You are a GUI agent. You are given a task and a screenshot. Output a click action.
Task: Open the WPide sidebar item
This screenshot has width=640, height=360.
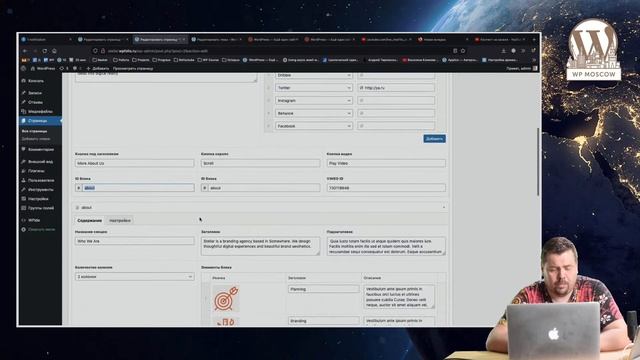(34, 220)
